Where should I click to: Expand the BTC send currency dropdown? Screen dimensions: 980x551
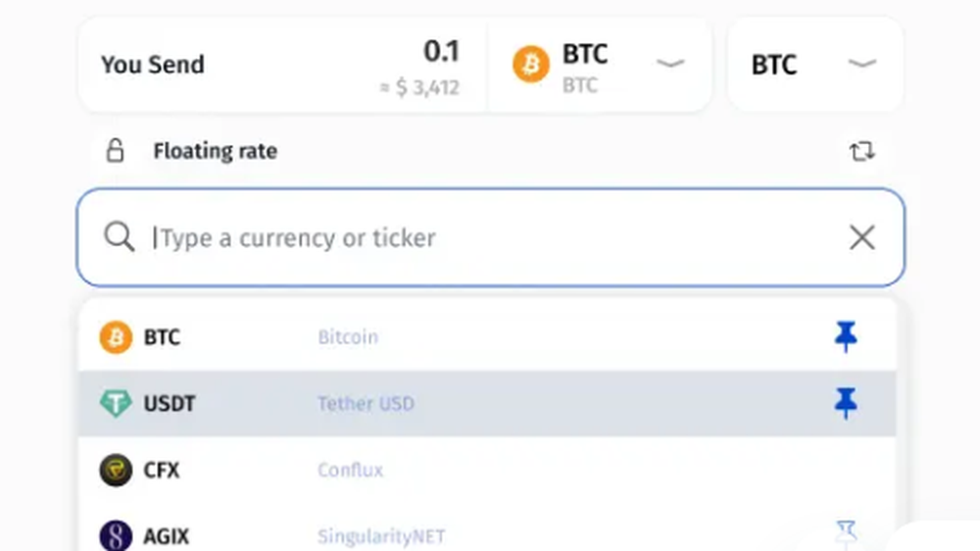[x=670, y=63]
